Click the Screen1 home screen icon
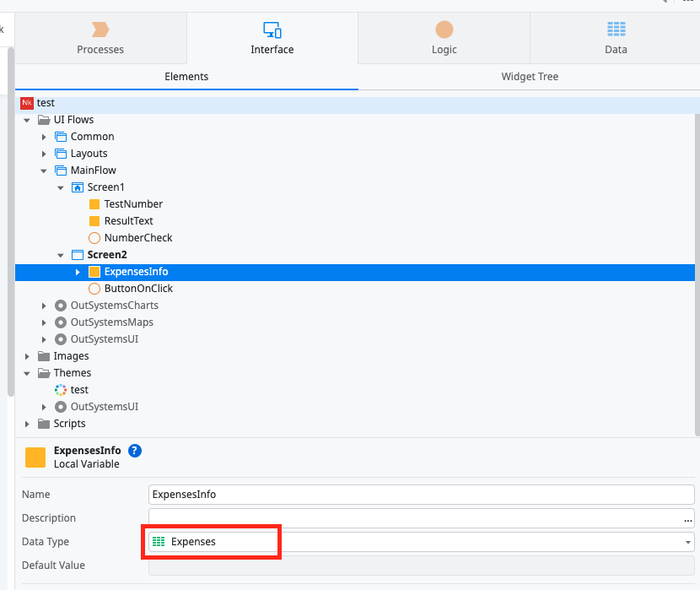Viewport: 700px width, 590px height. [78, 187]
